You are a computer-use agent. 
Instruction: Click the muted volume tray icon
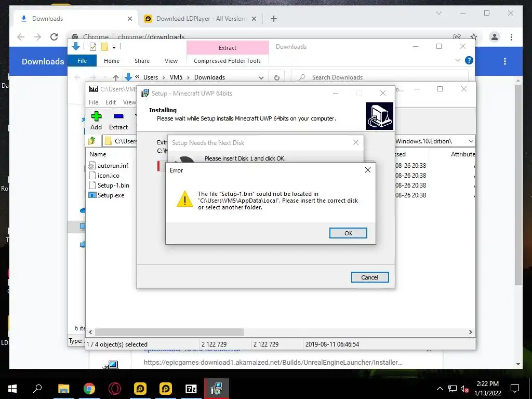point(464,389)
